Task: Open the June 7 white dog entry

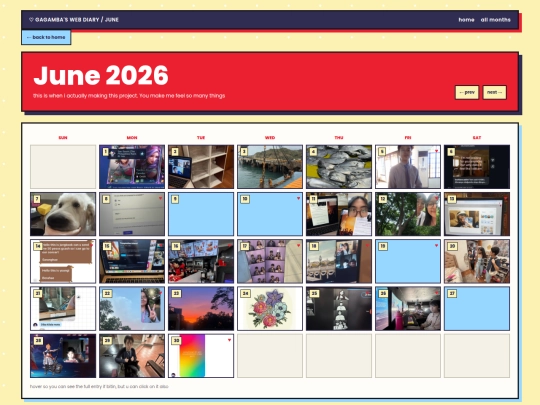Action: pos(63,214)
